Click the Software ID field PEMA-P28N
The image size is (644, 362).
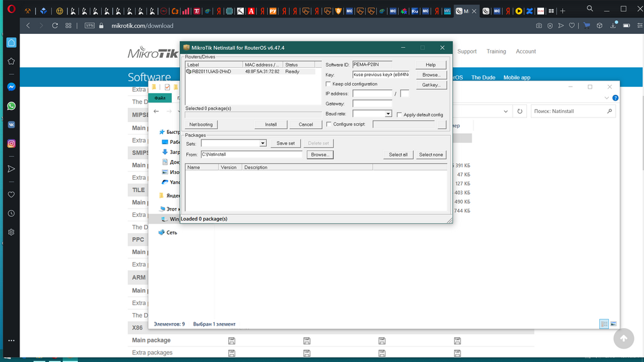tap(372, 65)
